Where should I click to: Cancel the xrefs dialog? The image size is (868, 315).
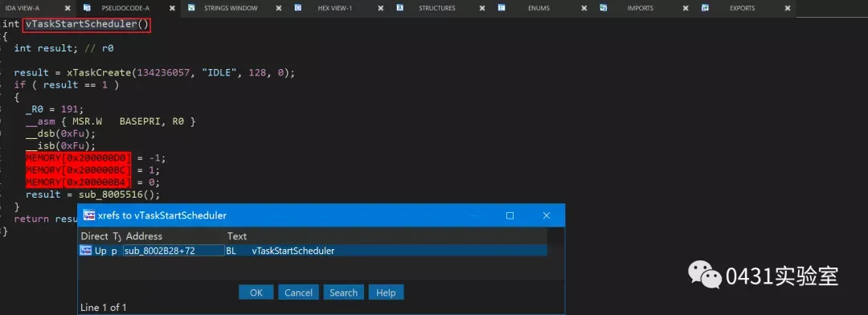298,292
